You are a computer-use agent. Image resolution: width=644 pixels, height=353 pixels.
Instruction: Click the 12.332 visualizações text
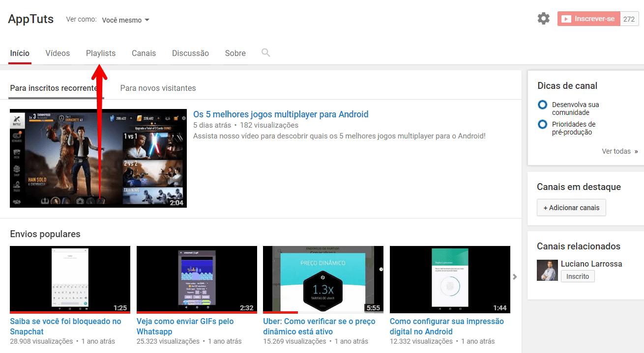(421, 341)
